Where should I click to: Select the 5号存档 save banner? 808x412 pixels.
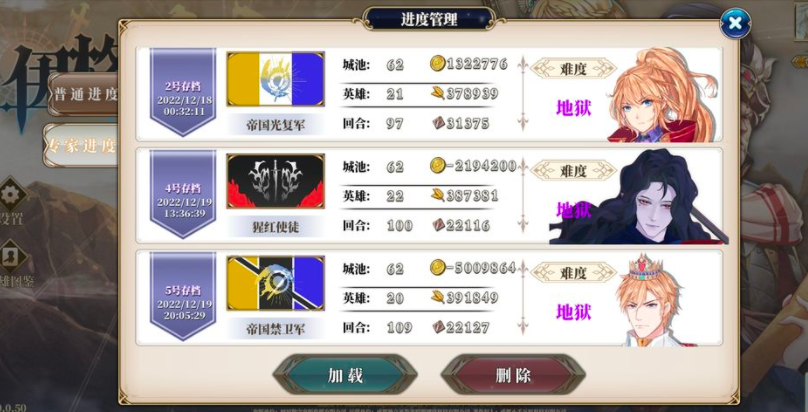[182, 296]
